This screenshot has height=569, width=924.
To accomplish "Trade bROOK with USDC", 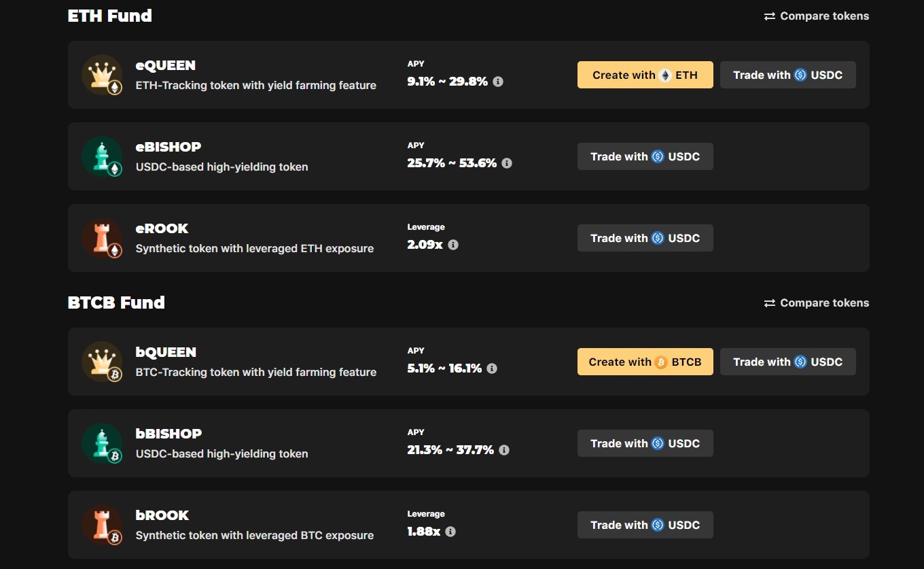I will tap(645, 525).
